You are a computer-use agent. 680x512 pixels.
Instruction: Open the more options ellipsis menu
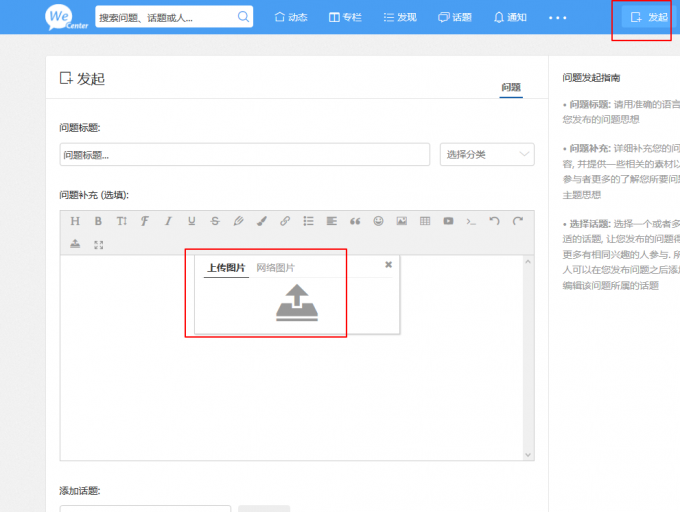point(557,18)
